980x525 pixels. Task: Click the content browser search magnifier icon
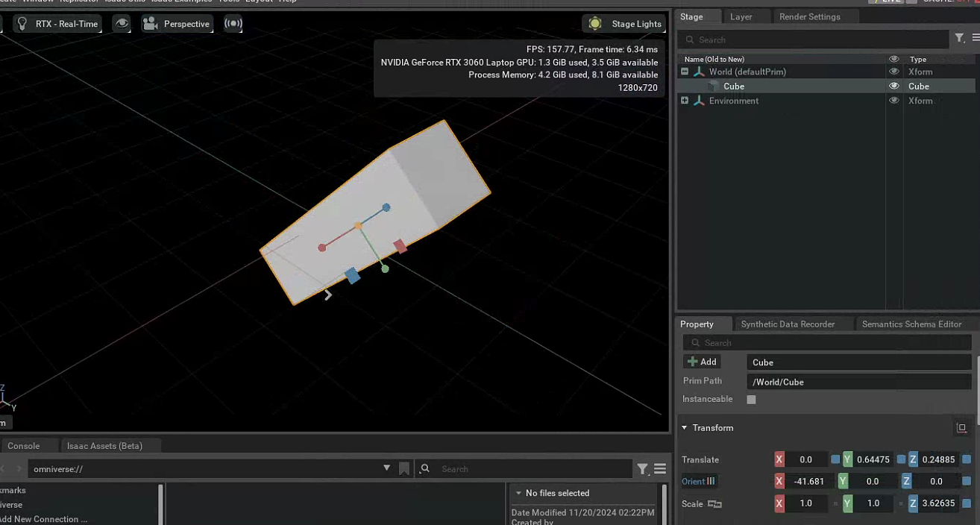[424, 468]
